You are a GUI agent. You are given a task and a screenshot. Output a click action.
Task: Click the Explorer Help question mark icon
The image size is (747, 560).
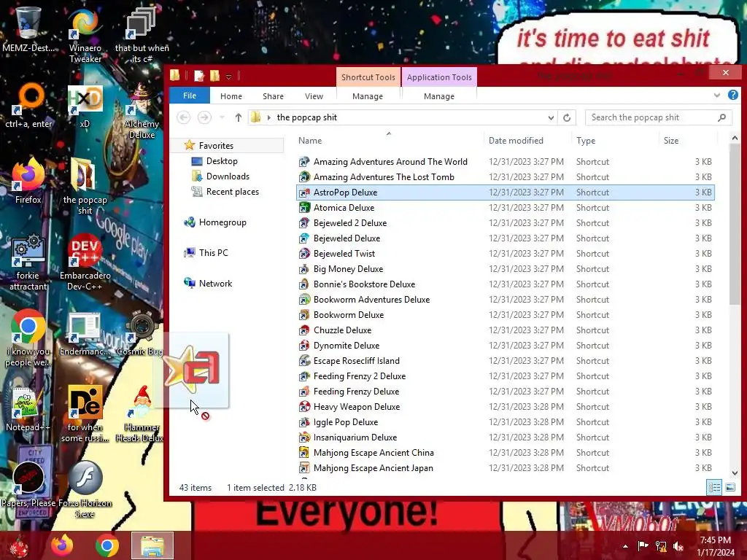click(732, 96)
